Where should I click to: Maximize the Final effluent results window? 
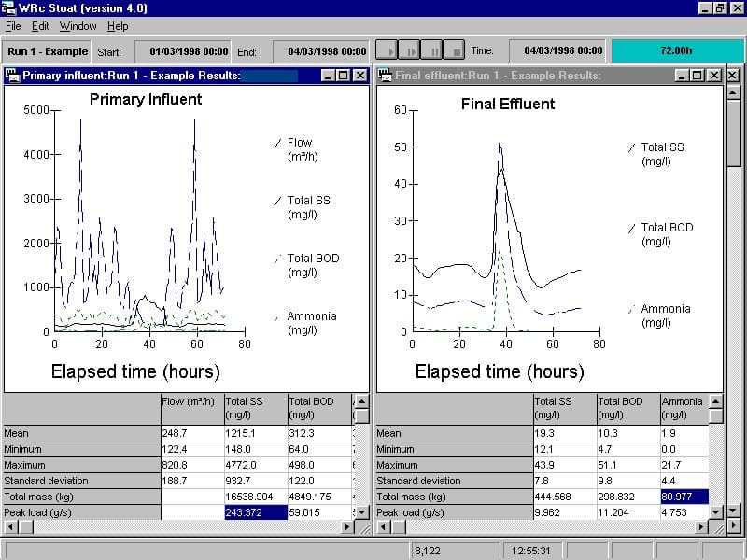click(697, 76)
